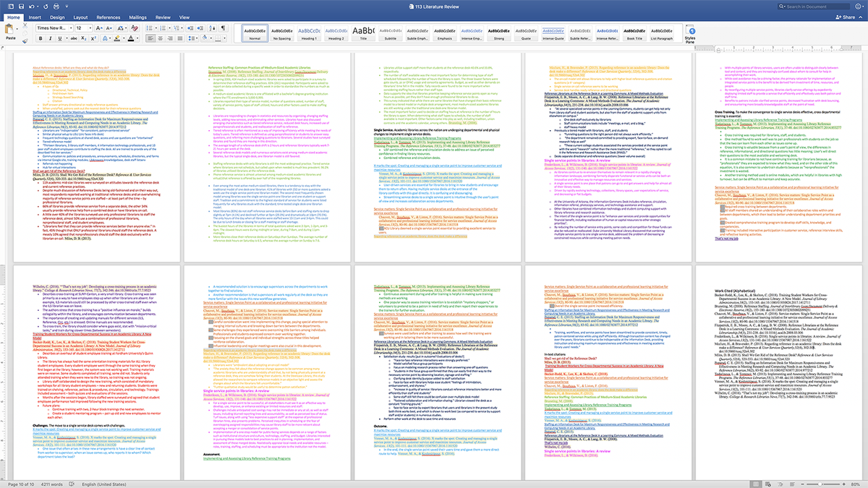Zoom out using the minus button
Screen dimensions: 868x488
pos(802,484)
